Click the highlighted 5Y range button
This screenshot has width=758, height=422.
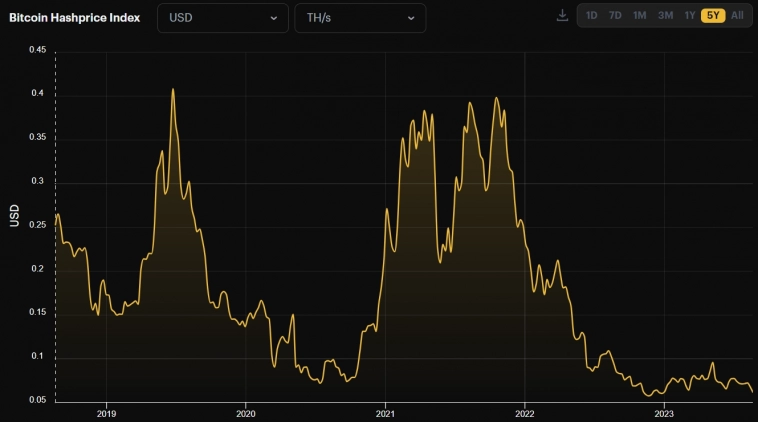coord(713,16)
